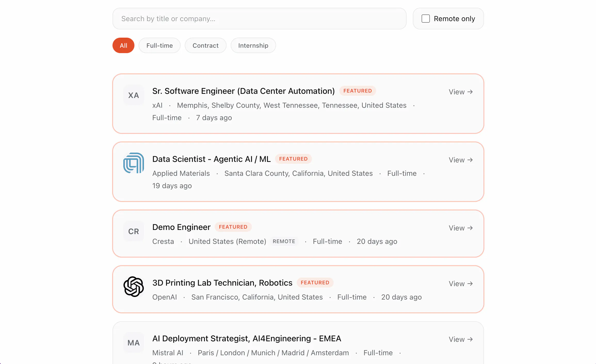Filter jobs by Full-time
596x364 pixels.
tap(159, 45)
